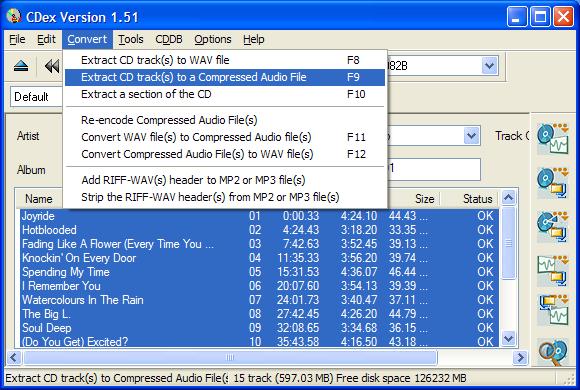Viewport: 580px width, 390px height.
Task: Choose Re-encode Compressed Audio File(s)
Action: [x=225, y=120]
